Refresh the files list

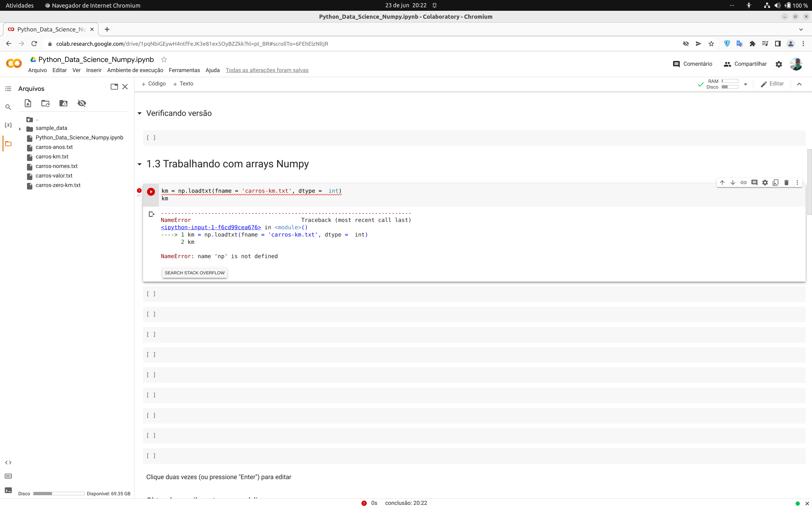pos(45,103)
